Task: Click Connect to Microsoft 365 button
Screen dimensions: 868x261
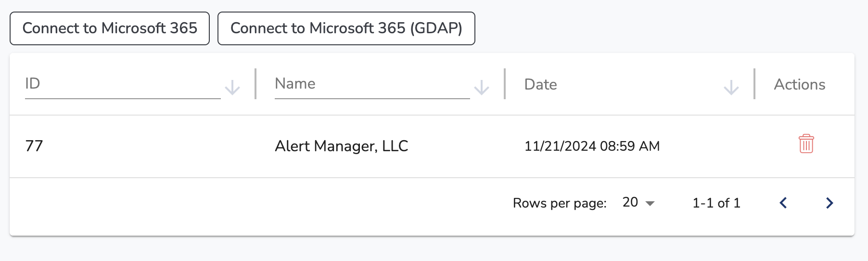Action: click(x=110, y=28)
